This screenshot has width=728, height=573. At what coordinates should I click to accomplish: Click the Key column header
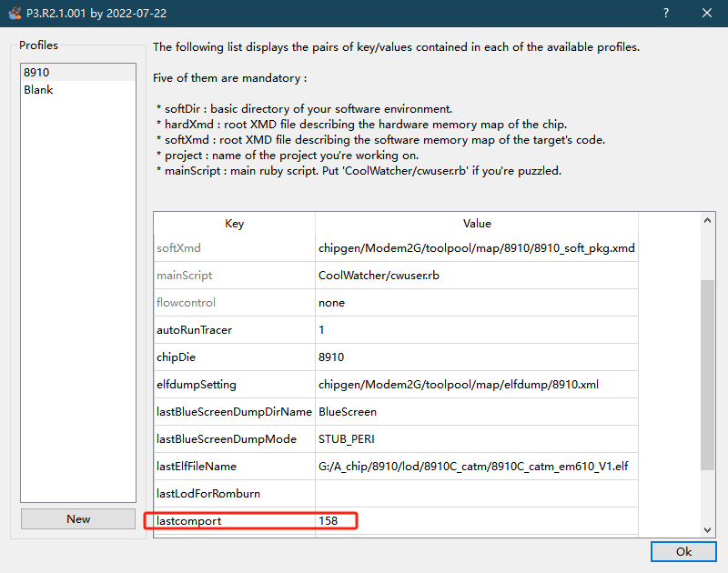pos(234,224)
